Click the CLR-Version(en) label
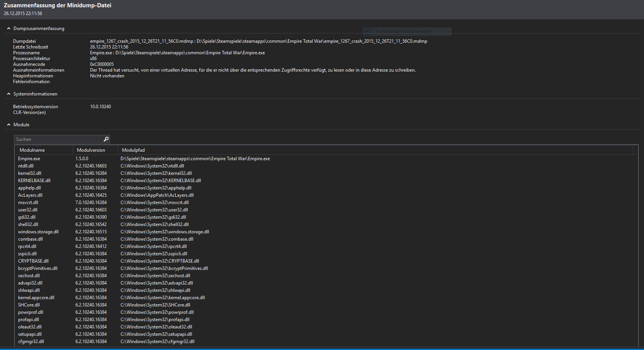 point(29,112)
